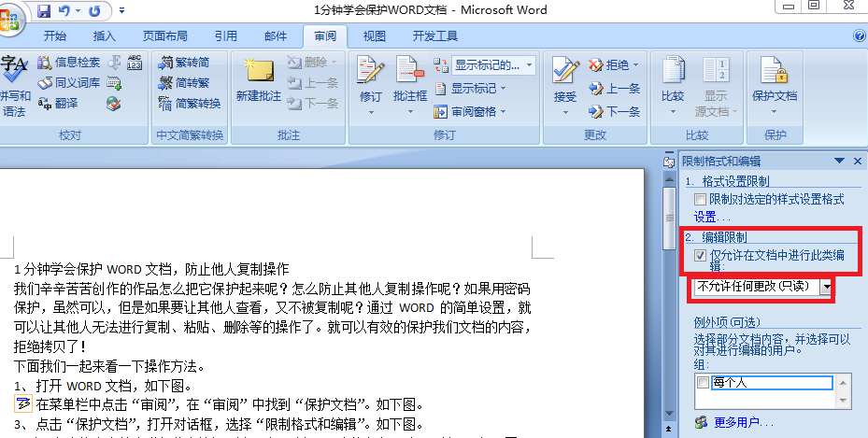Click the globe with checkmark language icon
The image size is (868, 438).
click(x=113, y=104)
